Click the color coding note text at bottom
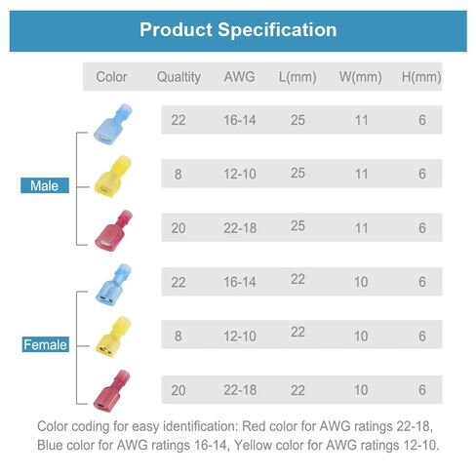This screenshot has width=476, height=476. [238, 436]
